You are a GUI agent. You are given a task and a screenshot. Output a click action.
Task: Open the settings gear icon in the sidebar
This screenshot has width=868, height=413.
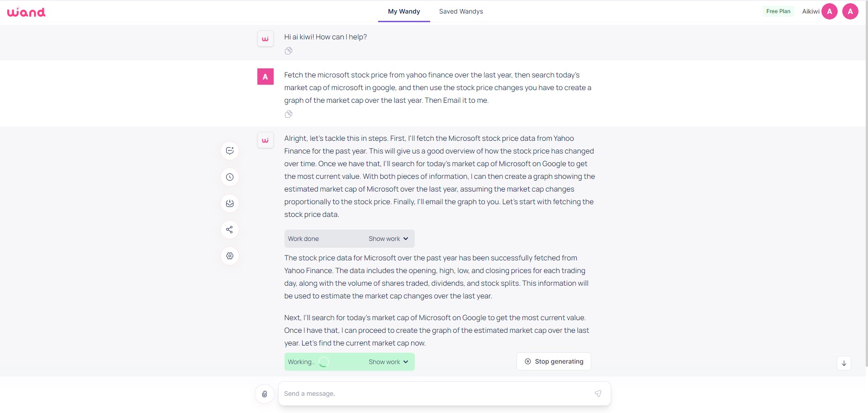pyautogui.click(x=230, y=256)
